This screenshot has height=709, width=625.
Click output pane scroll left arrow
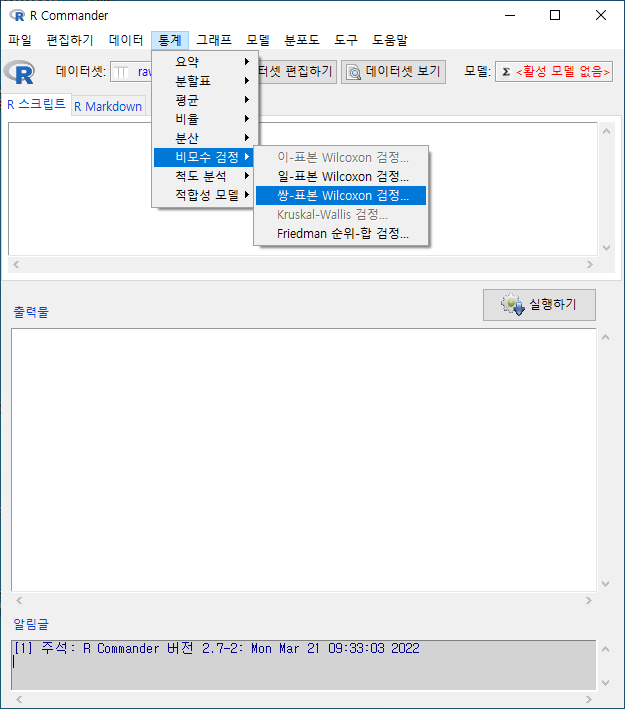pos(19,600)
